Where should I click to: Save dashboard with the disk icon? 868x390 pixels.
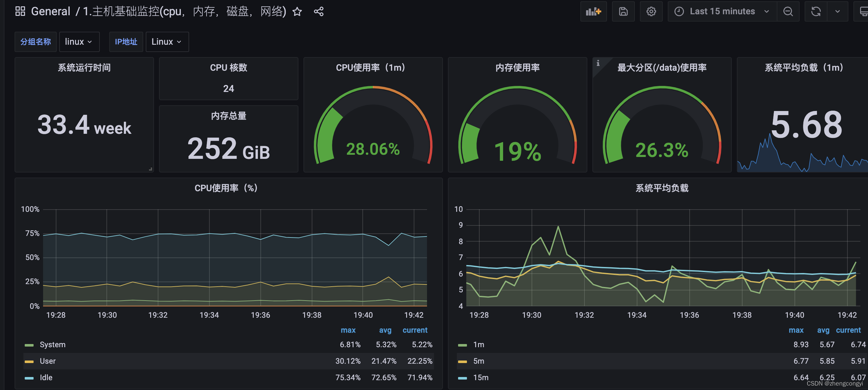tap(623, 11)
